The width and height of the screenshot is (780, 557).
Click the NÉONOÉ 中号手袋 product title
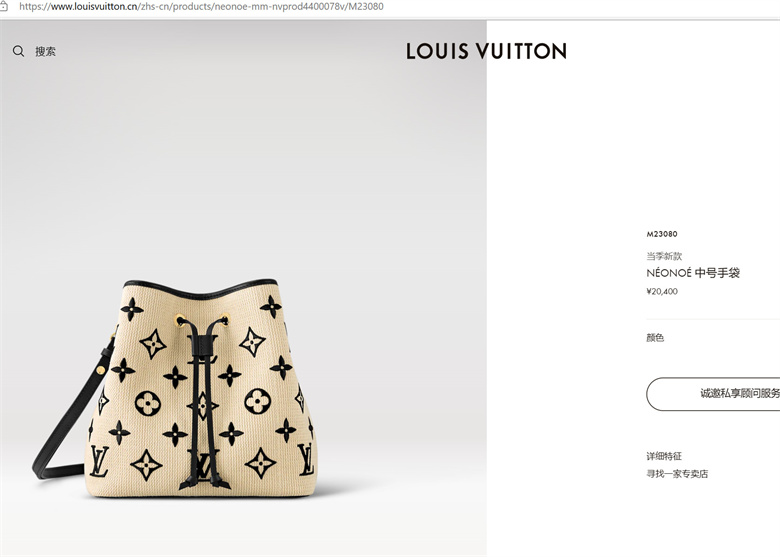point(693,273)
